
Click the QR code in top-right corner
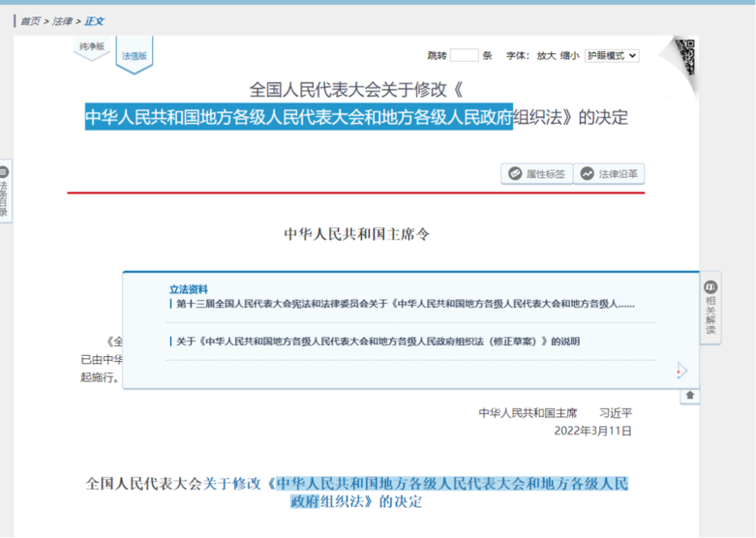pos(685,56)
